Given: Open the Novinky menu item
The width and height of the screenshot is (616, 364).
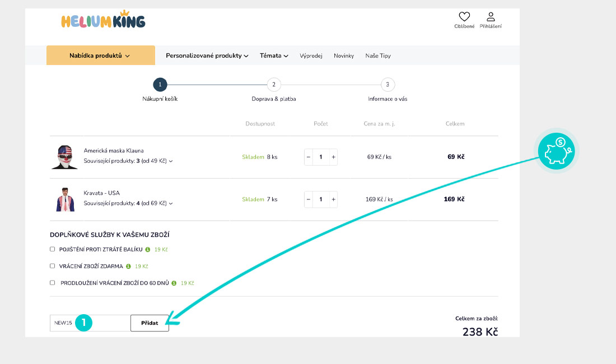Looking at the screenshot, I should pos(344,56).
